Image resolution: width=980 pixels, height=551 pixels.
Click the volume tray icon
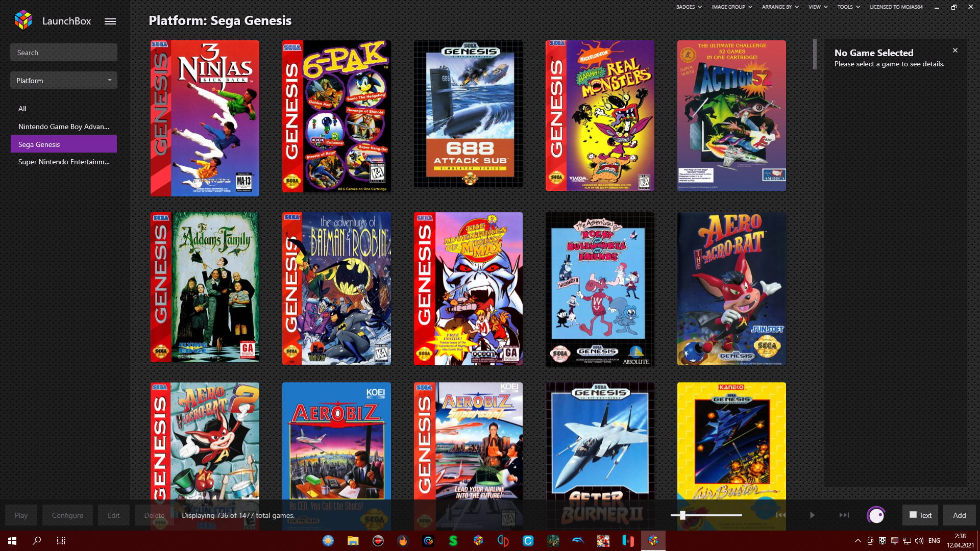(x=919, y=541)
